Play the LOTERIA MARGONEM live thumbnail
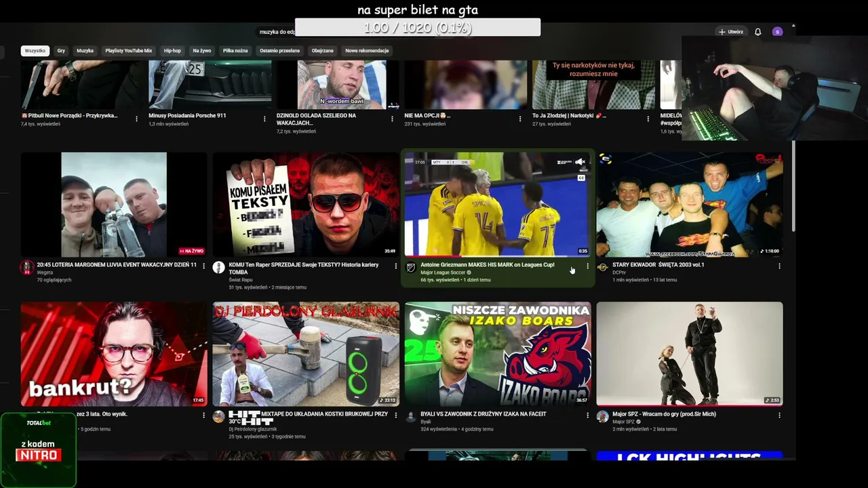Viewport: 868px width, 488px height. [114, 205]
